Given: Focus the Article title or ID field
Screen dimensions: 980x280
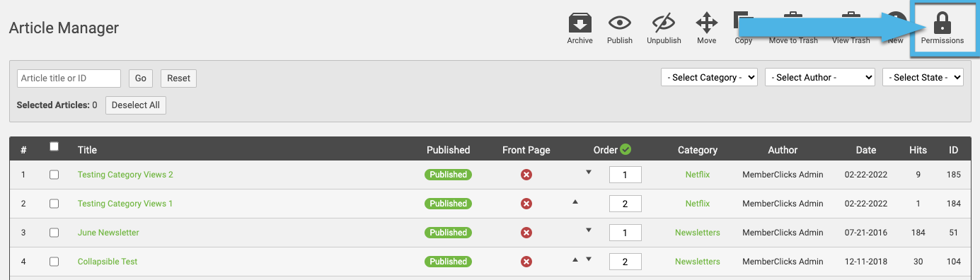Looking at the screenshot, I should tap(69, 78).
